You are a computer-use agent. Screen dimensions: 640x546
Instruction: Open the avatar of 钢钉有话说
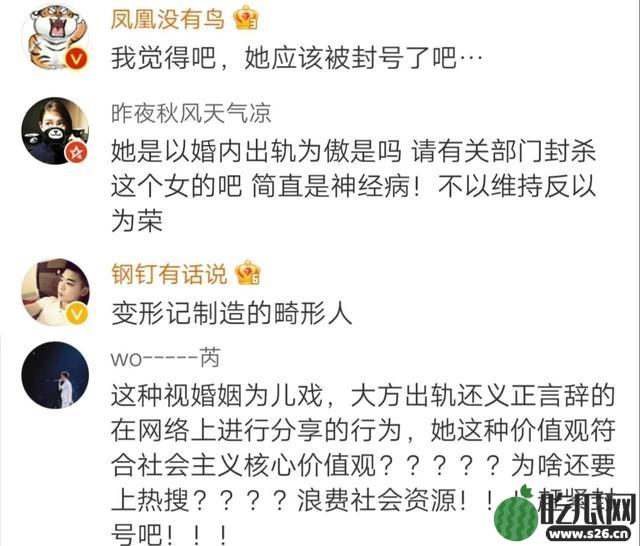pyautogui.click(x=55, y=292)
